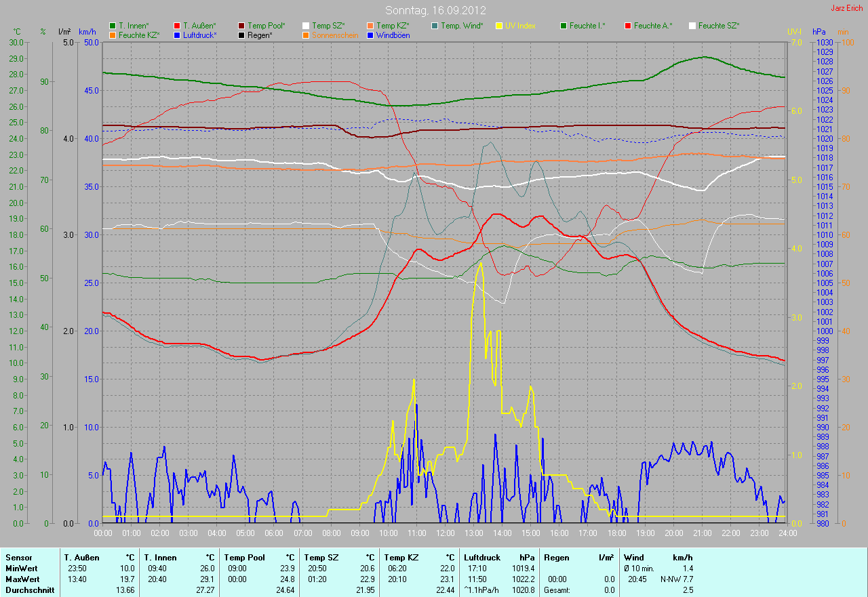
Task: Select the 'T. Innen*' legend label
Action: coord(134,26)
